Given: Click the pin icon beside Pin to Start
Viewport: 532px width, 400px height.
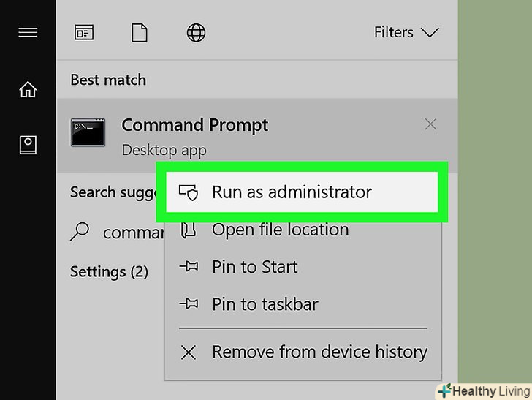Looking at the screenshot, I should [189, 267].
